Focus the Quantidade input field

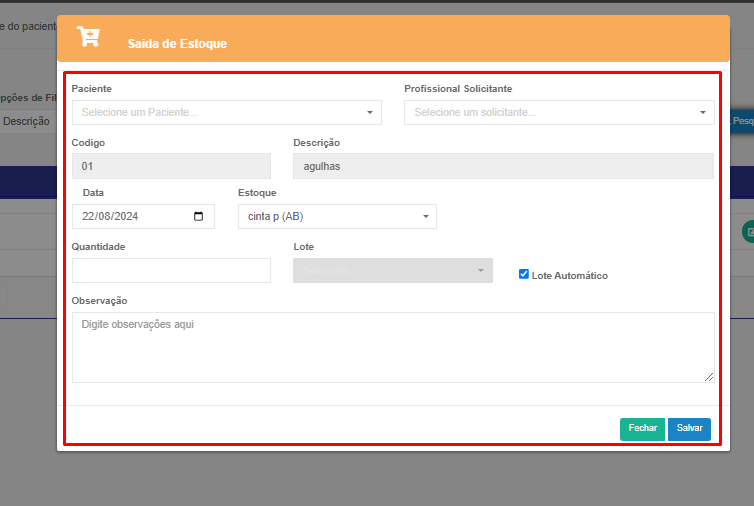click(x=171, y=271)
